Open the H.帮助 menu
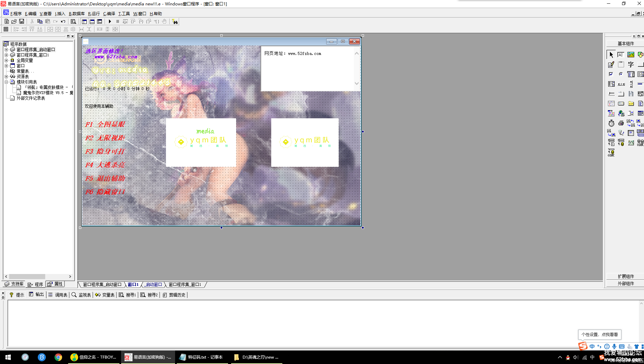644x364 pixels. coord(156,14)
